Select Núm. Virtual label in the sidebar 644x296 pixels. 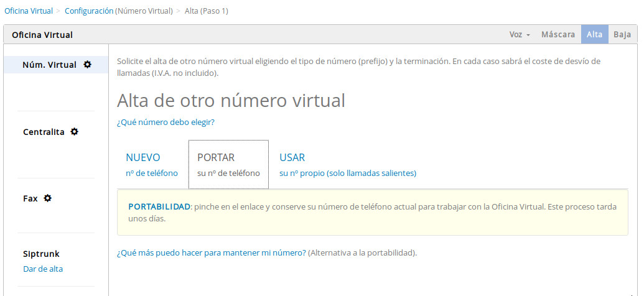point(50,65)
